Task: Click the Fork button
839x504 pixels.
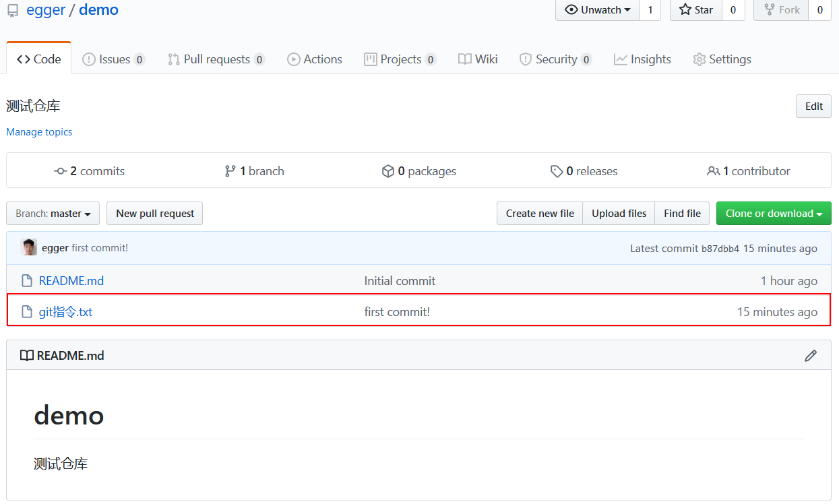Action: [781, 9]
